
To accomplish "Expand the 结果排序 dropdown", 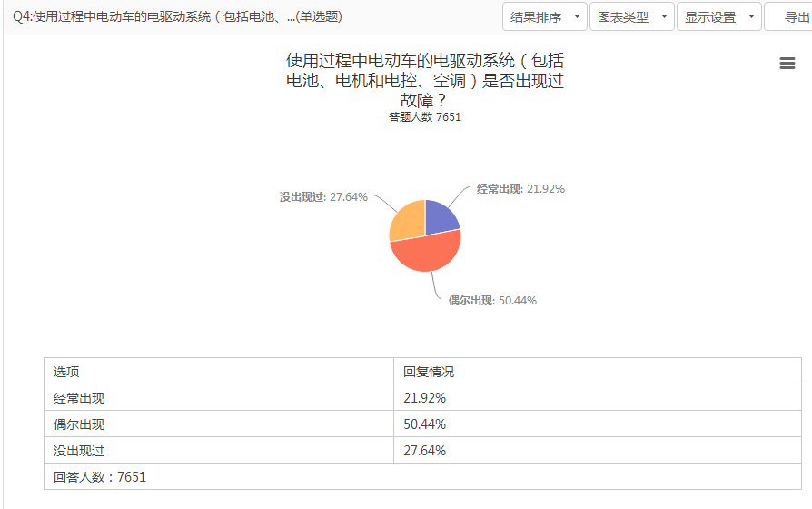I will pos(545,17).
